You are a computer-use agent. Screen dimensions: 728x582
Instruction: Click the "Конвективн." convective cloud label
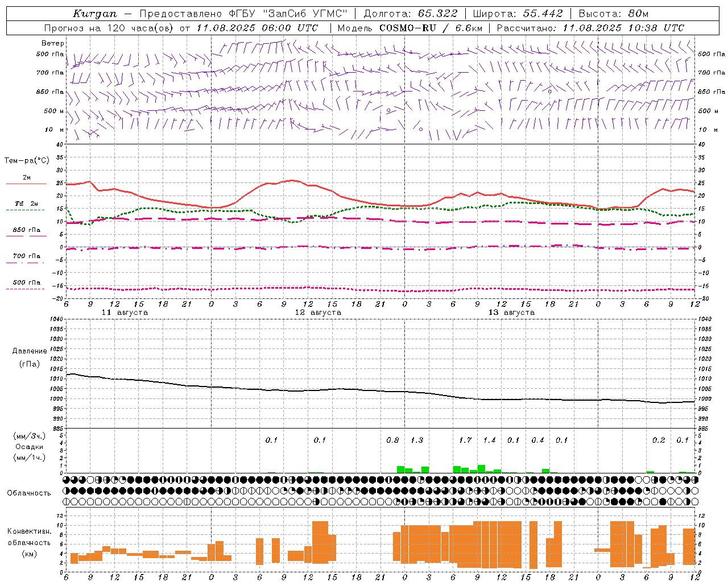click(30, 531)
